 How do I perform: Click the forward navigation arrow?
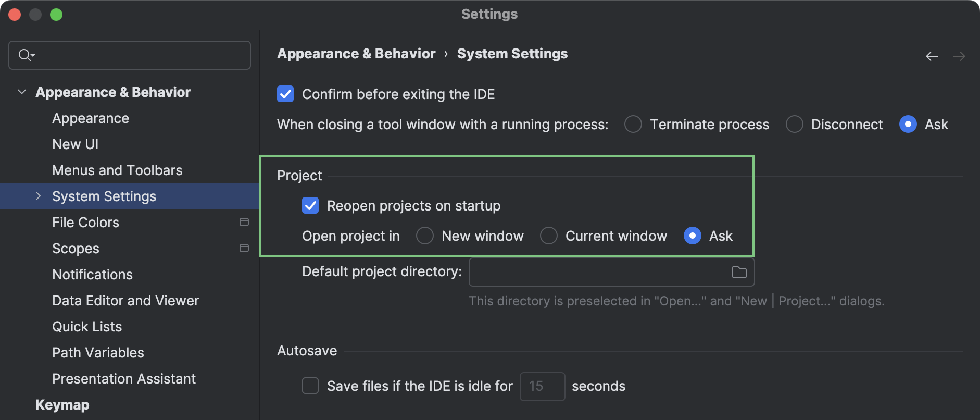pyautogui.click(x=960, y=56)
